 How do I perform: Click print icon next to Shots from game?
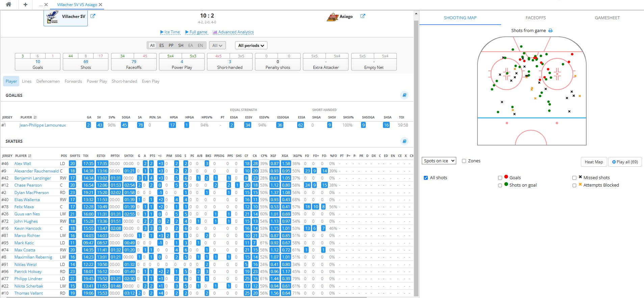(550, 31)
